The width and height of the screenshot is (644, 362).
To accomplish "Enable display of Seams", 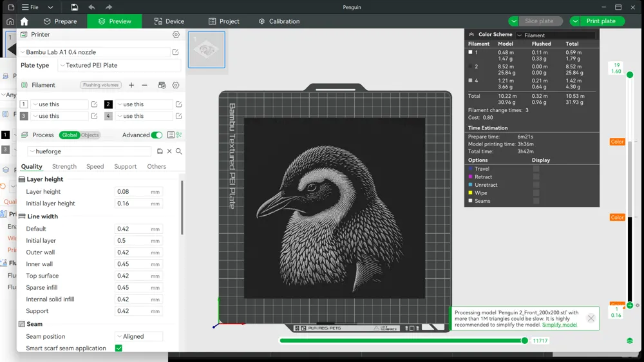I will point(536,201).
